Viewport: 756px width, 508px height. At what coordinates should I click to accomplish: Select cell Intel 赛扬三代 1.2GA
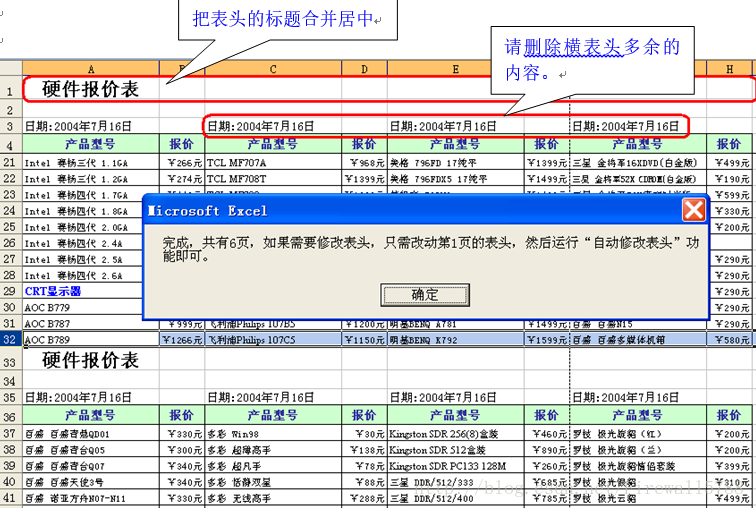pos(91,179)
